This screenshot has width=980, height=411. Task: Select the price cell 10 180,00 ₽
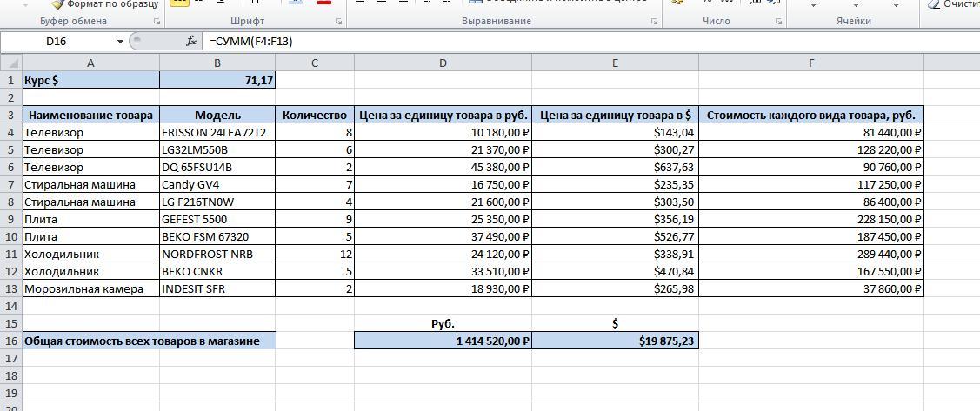[443, 132]
